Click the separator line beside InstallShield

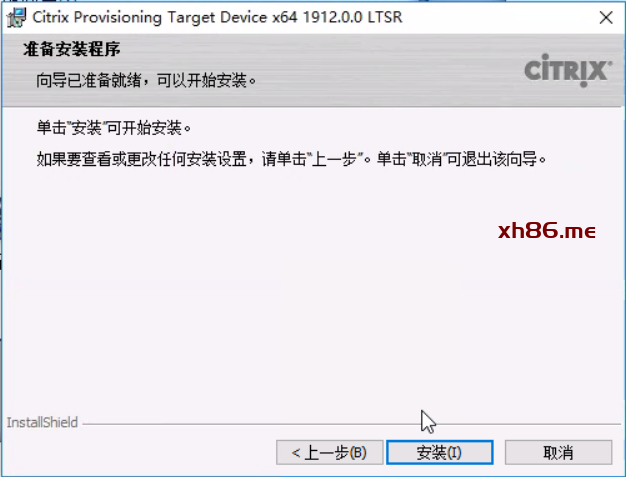coord(351,424)
